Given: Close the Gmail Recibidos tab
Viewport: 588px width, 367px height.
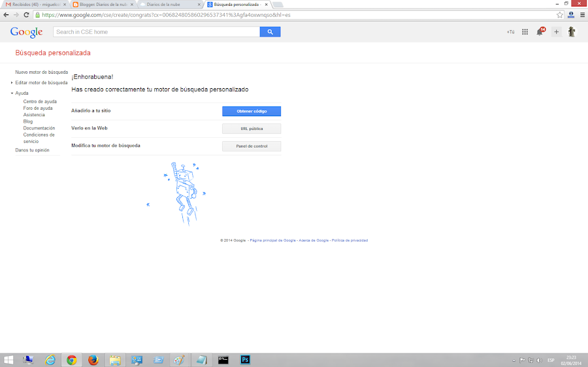Looking at the screenshot, I should coord(65,5).
